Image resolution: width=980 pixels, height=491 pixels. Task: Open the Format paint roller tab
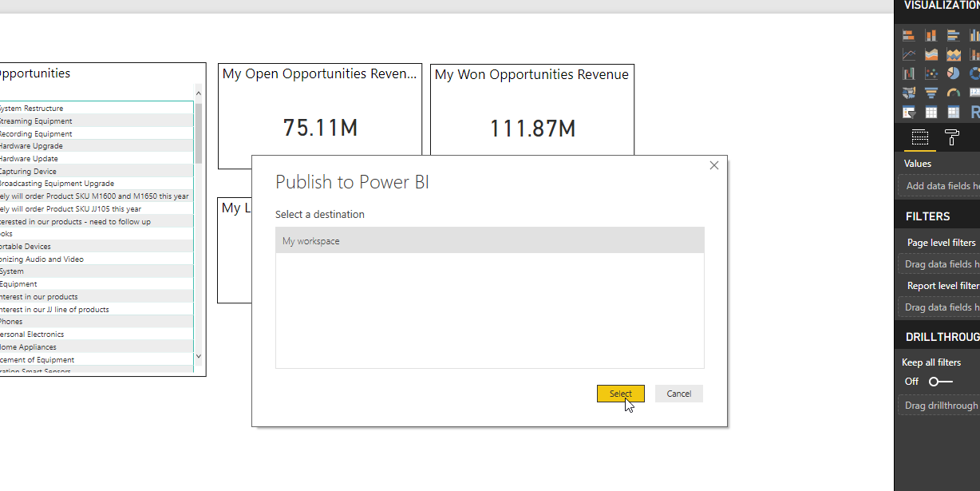point(952,137)
